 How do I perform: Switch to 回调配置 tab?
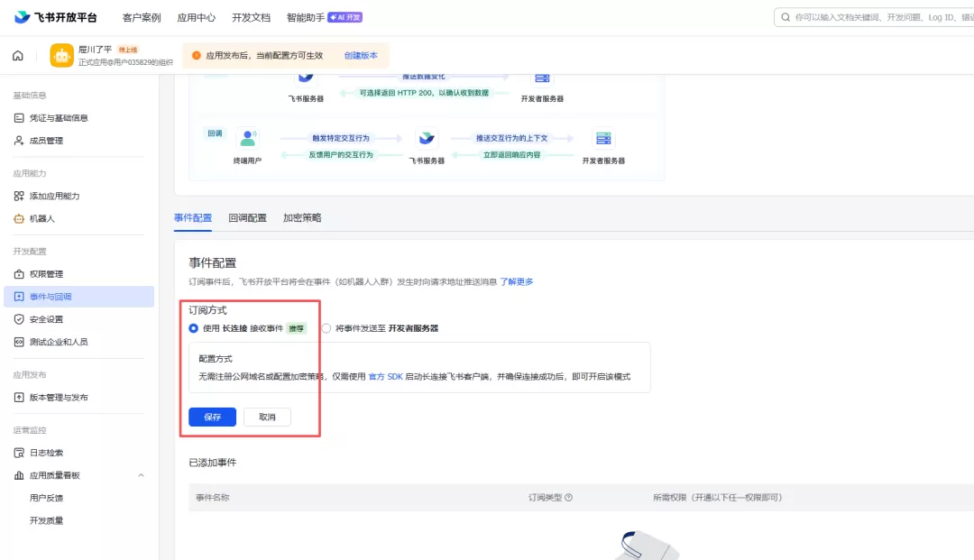(x=247, y=218)
